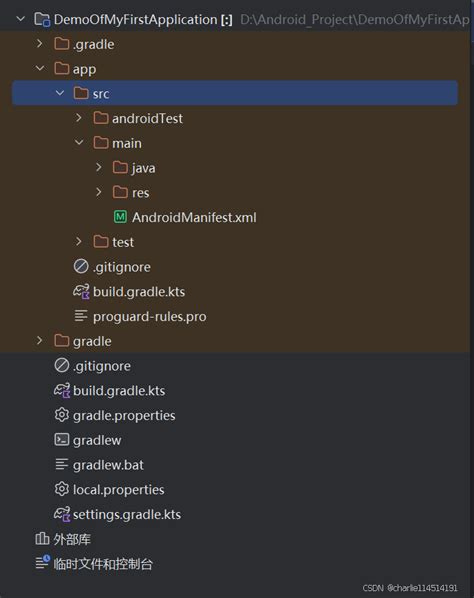Click the gear icon next to local.properties

coord(61,489)
